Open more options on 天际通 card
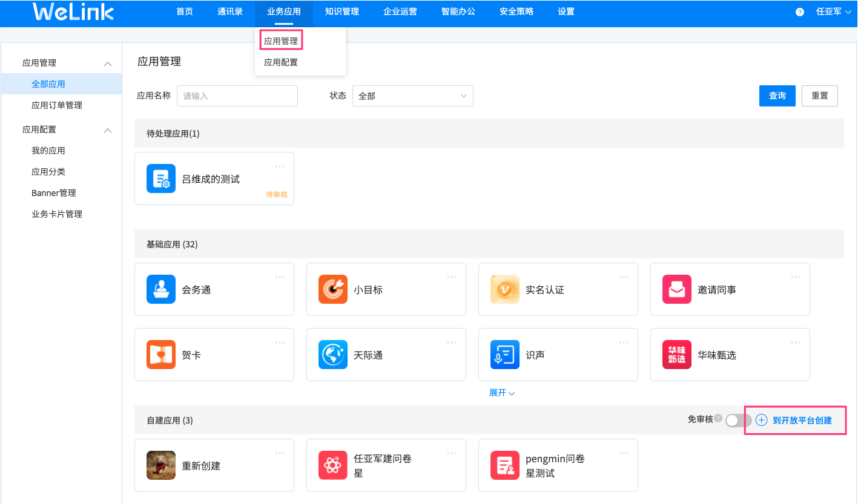The image size is (858, 504). pos(452,342)
